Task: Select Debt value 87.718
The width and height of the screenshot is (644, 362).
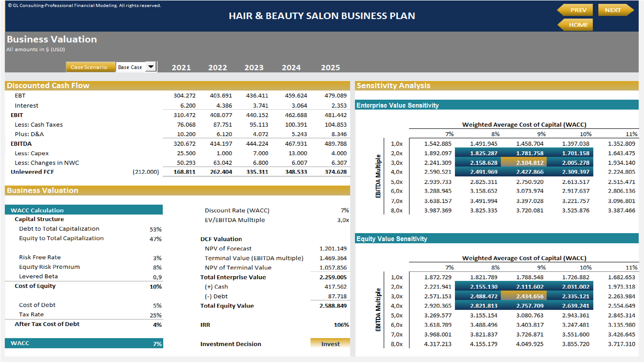Action: tap(337, 296)
